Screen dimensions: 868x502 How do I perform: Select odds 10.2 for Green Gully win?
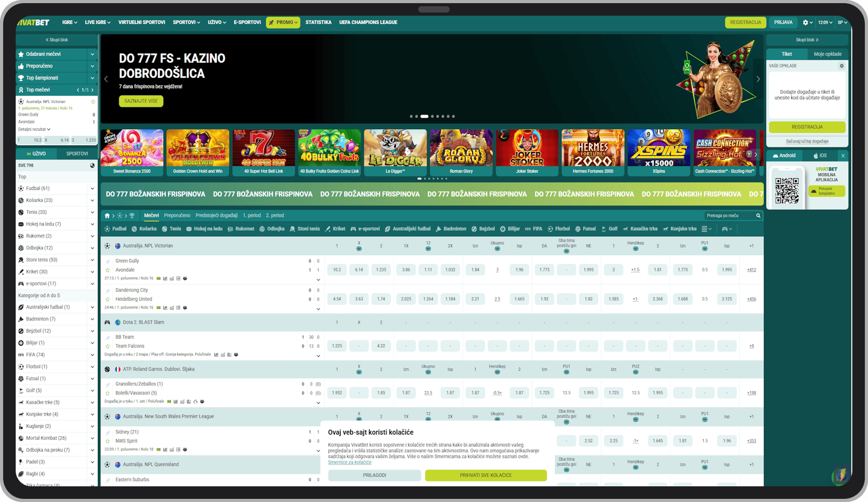pos(337,270)
